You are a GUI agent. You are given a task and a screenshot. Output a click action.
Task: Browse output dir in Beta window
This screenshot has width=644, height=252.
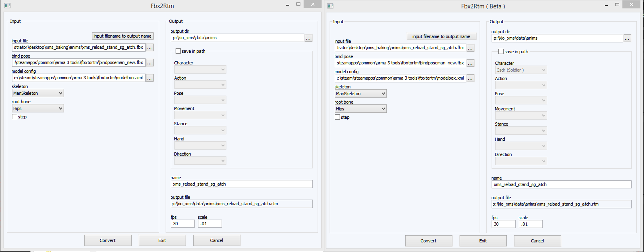coord(627,38)
